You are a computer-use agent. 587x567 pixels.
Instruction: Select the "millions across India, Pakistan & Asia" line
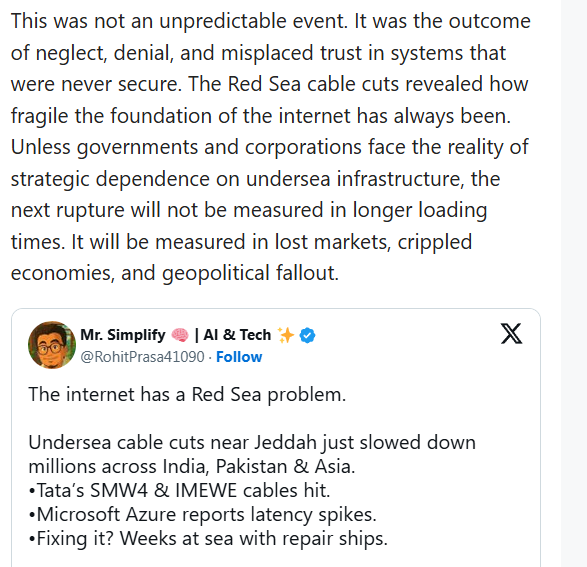(191, 467)
